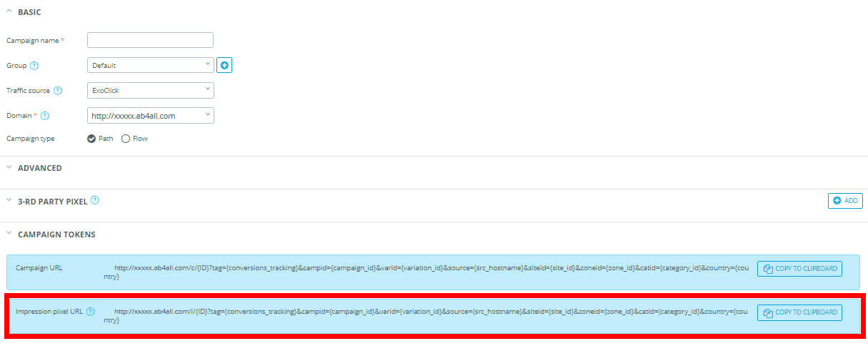Viewport: 868px width, 346px height.
Task: Click the help icon next to Traffic source
Action: (58, 91)
